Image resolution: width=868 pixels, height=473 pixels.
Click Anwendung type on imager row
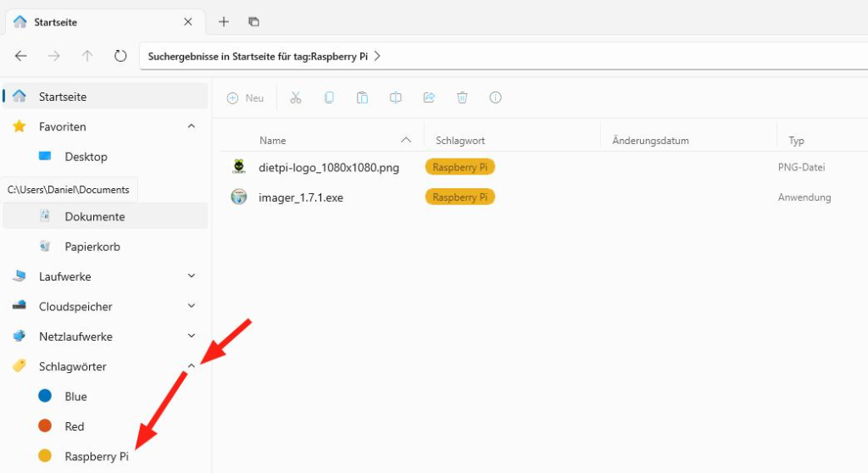pos(804,198)
